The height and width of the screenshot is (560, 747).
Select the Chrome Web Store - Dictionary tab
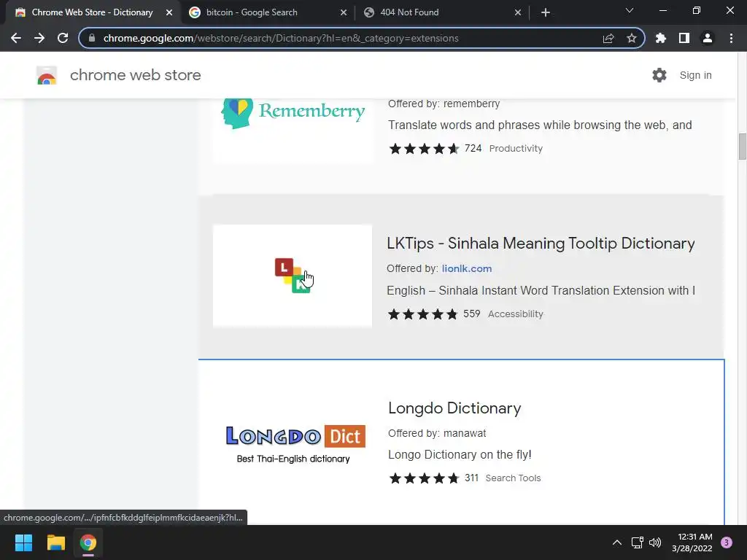pos(93,12)
